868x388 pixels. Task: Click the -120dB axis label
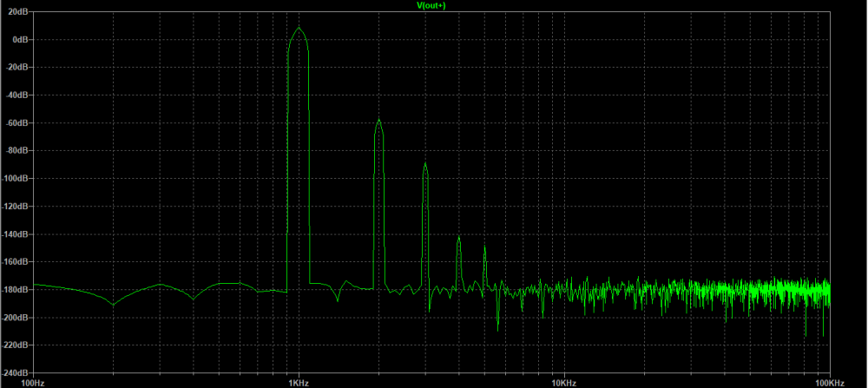tap(16, 206)
